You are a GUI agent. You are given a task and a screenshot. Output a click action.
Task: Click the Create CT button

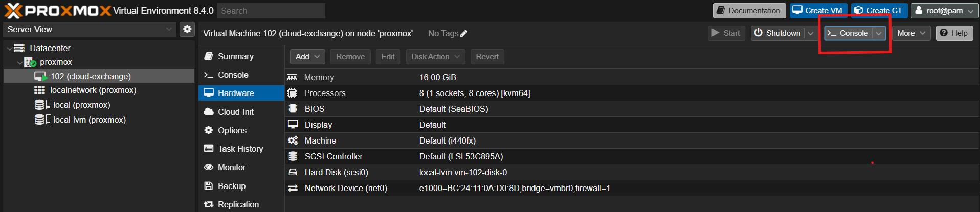879,10
